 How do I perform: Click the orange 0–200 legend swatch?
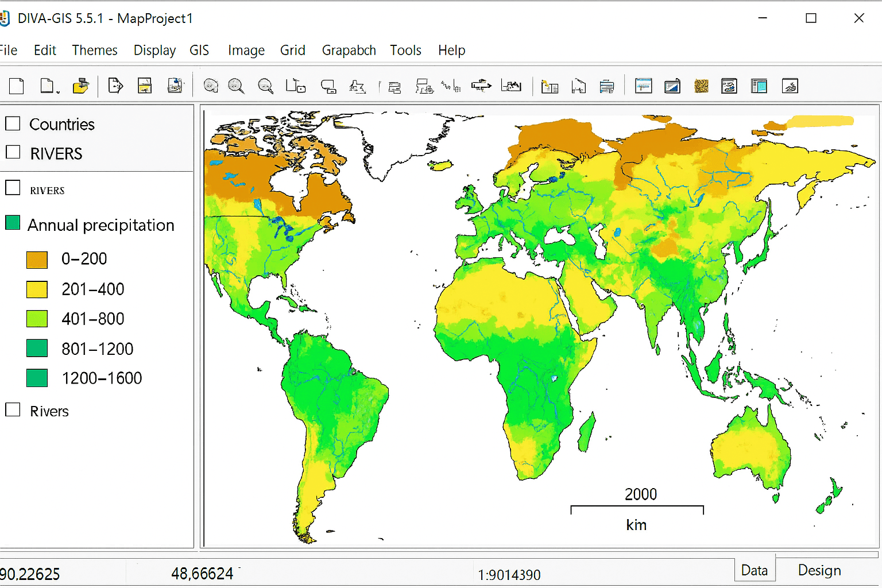tap(37, 260)
